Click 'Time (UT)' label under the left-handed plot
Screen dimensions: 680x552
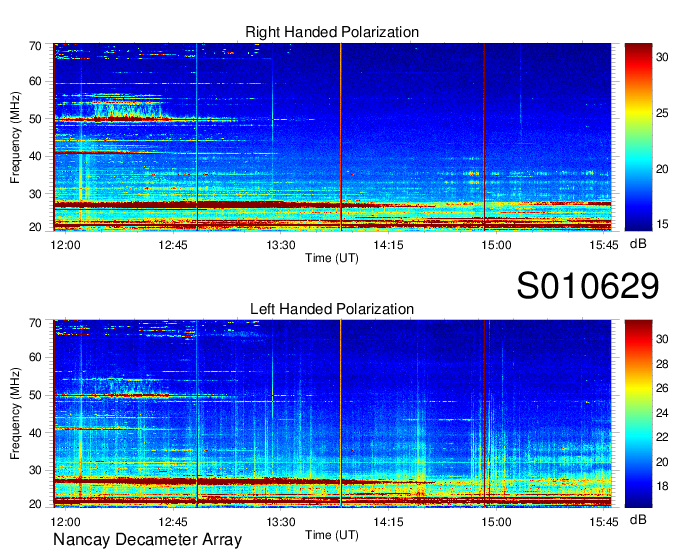point(332,535)
